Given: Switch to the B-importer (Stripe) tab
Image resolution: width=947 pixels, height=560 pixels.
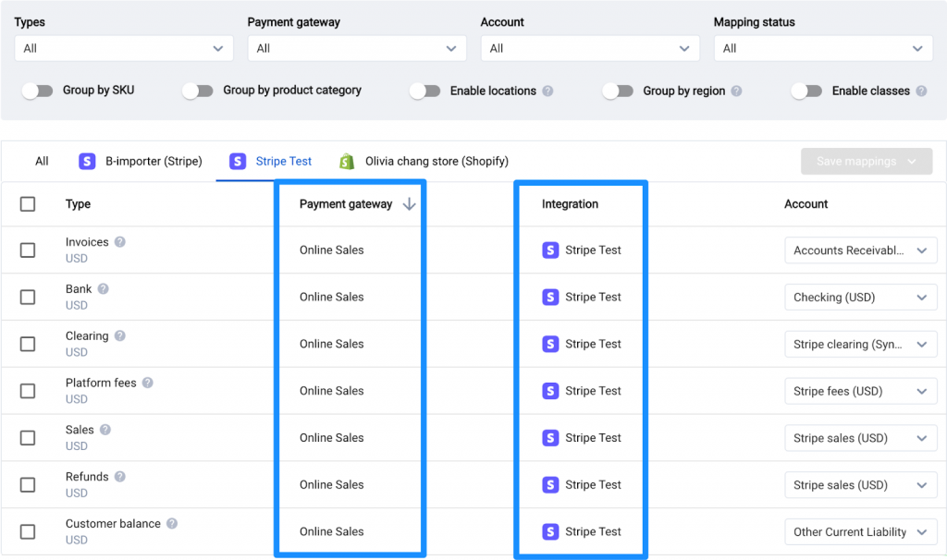Looking at the screenshot, I should (x=141, y=161).
